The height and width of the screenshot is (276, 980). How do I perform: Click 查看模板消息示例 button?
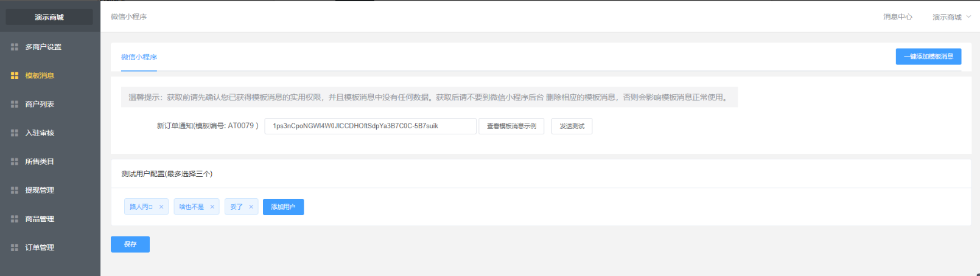click(x=511, y=126)
